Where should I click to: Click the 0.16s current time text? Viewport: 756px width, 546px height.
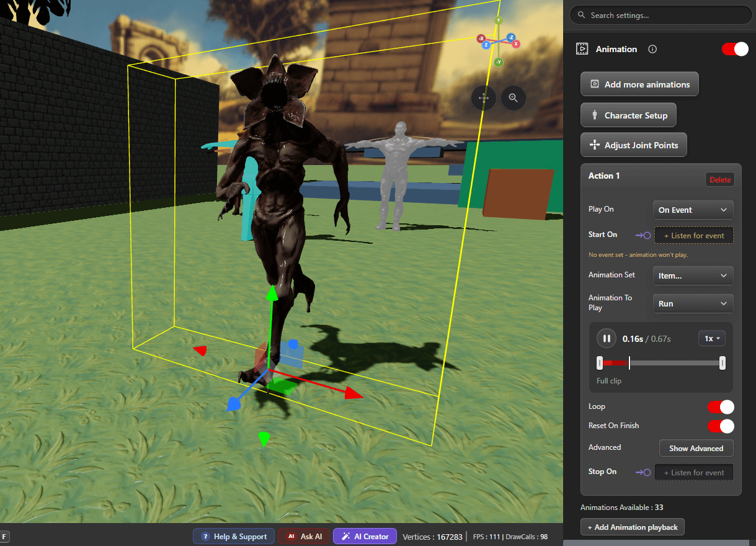tap(633, 339)
